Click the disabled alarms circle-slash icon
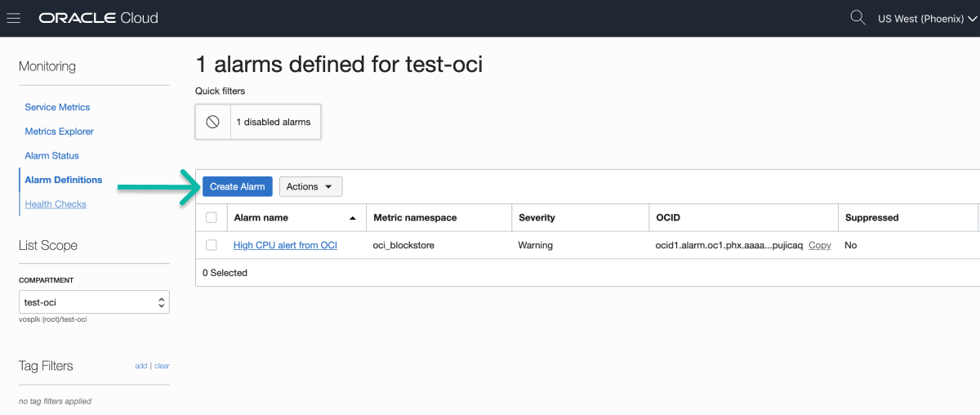The height and width of the screenshot is (415, 980). 212,122
